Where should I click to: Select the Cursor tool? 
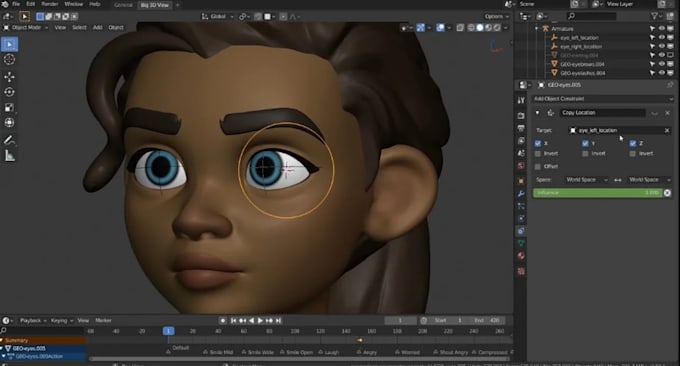pos(10,60)
